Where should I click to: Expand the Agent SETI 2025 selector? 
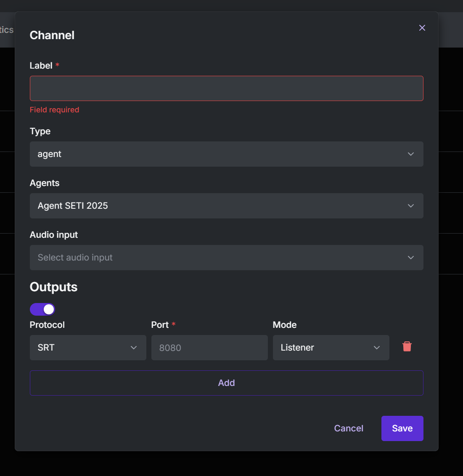tap(227, 206)
